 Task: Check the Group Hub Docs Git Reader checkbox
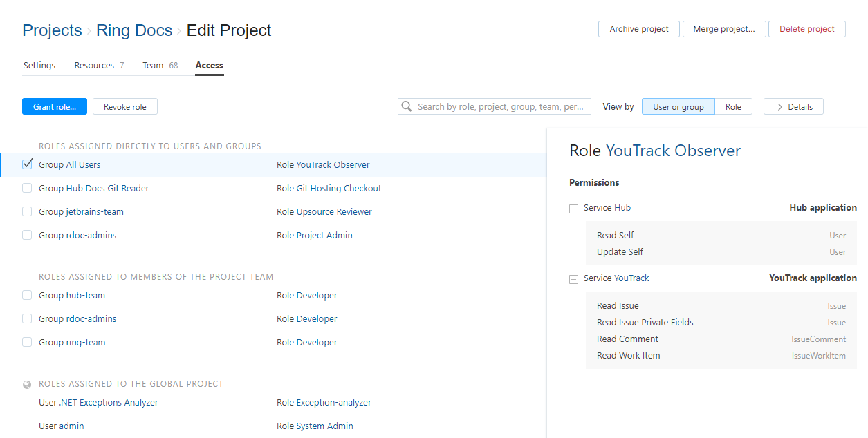click(27, 188)
